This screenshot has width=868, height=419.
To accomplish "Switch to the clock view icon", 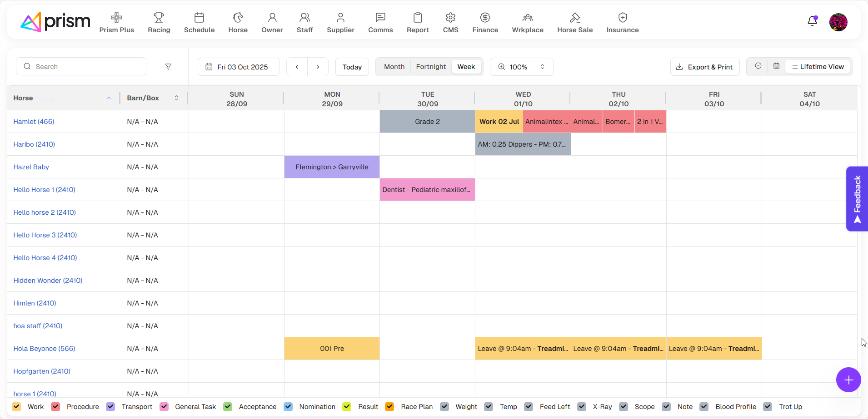I will point(758,66).
